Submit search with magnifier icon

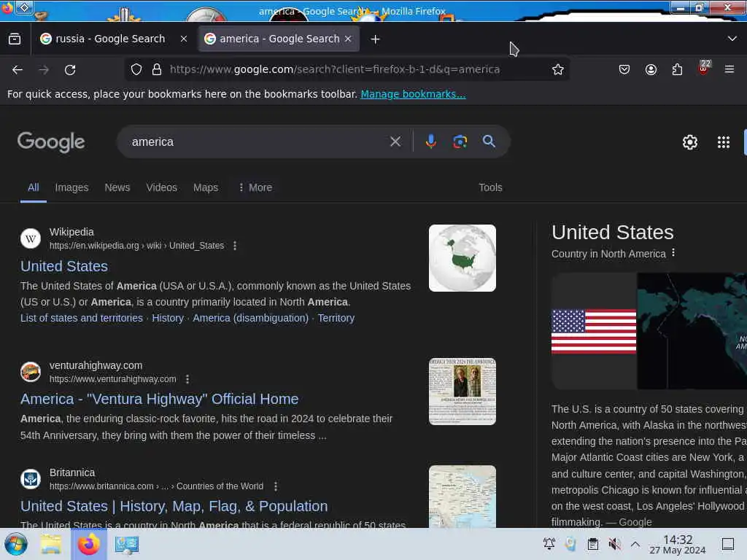pyautogui.click(x=489, y=141)
